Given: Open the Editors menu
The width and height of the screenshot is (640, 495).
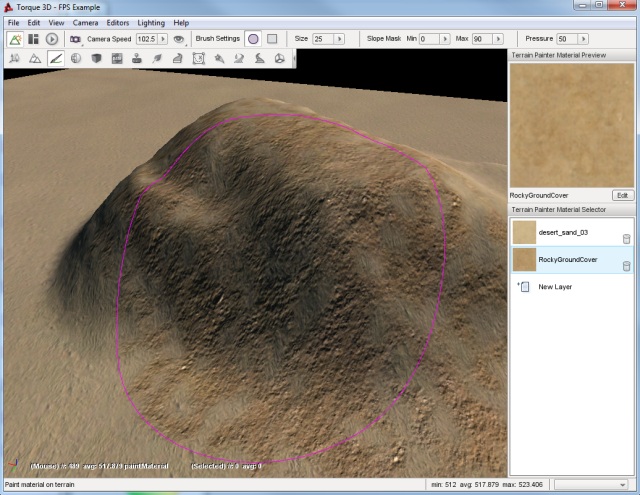Looking at the screenshot, I should tap(118, 22).
